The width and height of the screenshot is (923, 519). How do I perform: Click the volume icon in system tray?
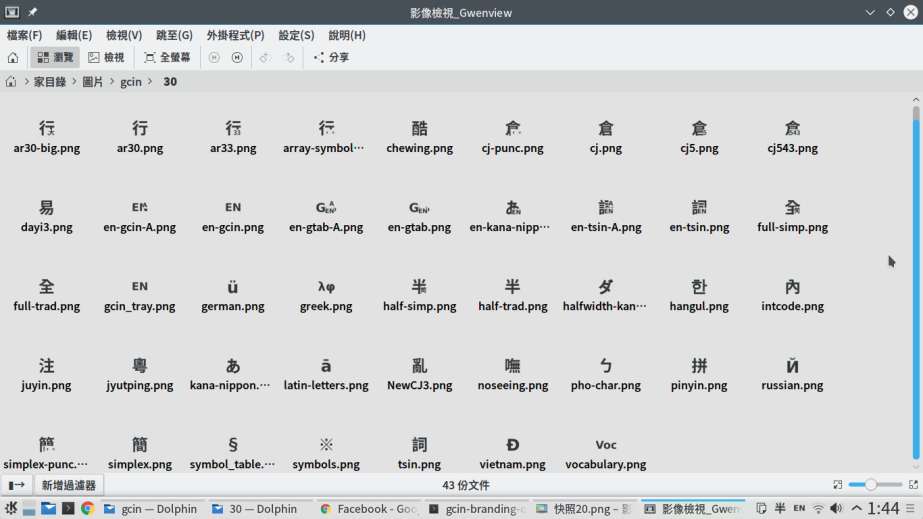click(836, 509)
